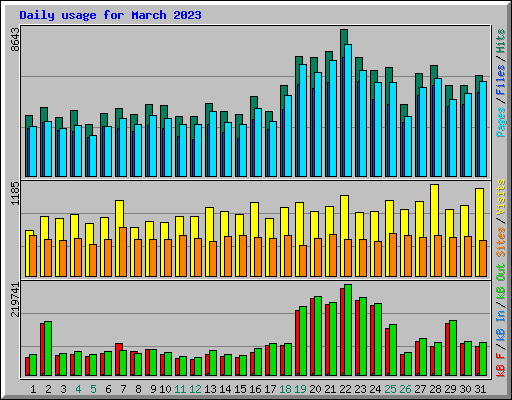
Task: Click the Hits legend label
Action: pos(500,41)
